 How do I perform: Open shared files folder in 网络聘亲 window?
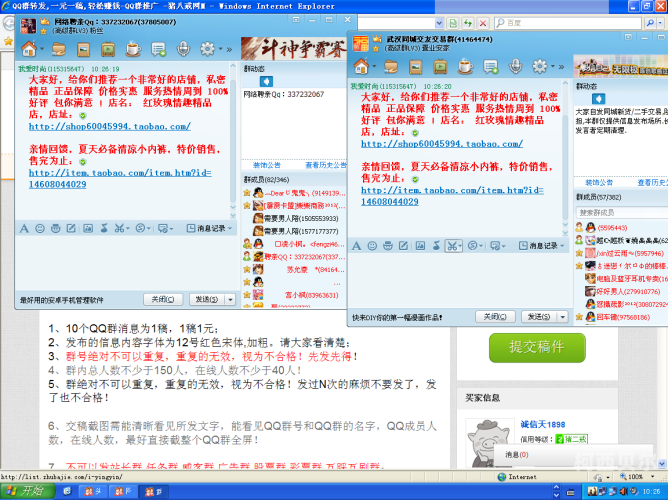tap(59, 50)
